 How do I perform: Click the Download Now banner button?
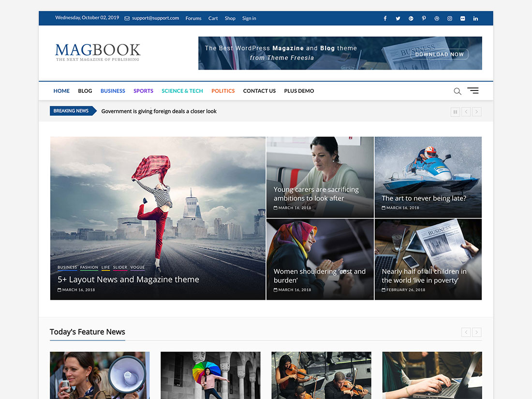click(439, 54)
